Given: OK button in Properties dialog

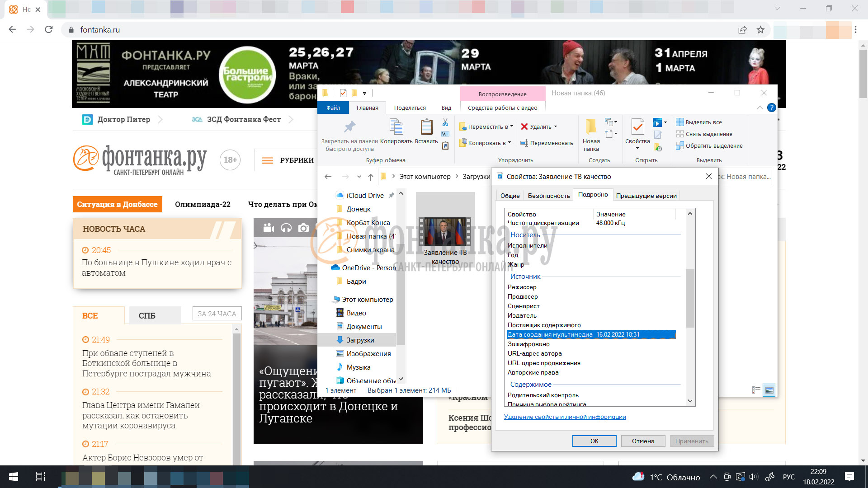Looking at the screenshot, I should (x=594, y=441).
